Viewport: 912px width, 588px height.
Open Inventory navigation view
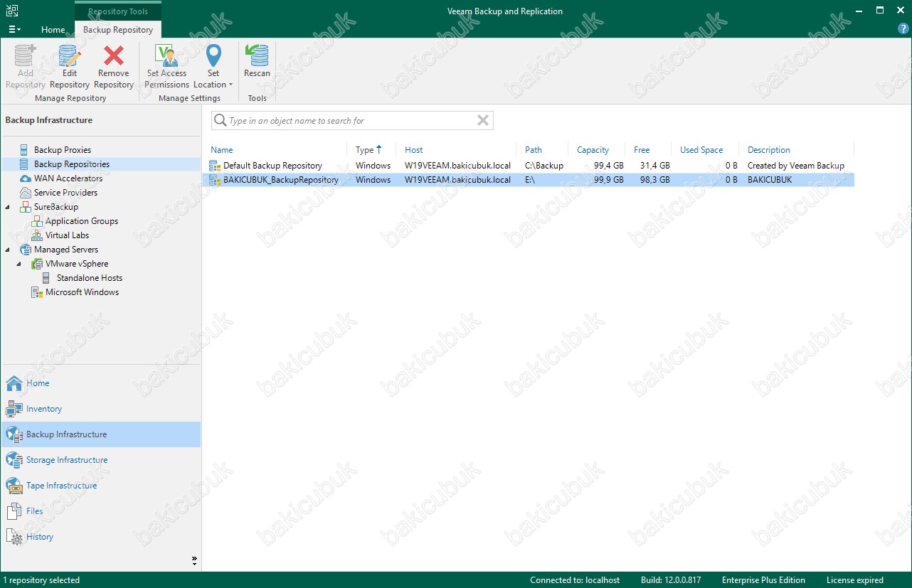pyautogui.click(x=101, y=409)
